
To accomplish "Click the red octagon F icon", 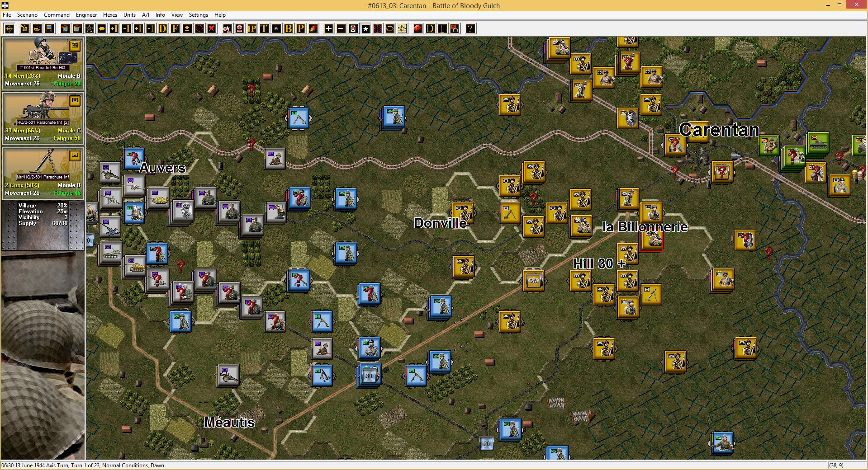I will pyautogui.click(x=417, y=29).
